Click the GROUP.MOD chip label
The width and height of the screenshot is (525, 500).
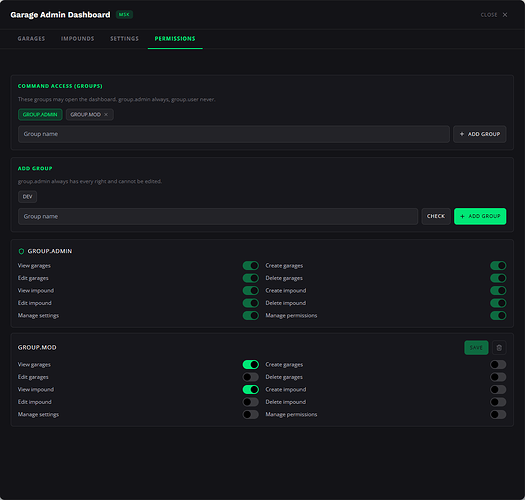85,115
